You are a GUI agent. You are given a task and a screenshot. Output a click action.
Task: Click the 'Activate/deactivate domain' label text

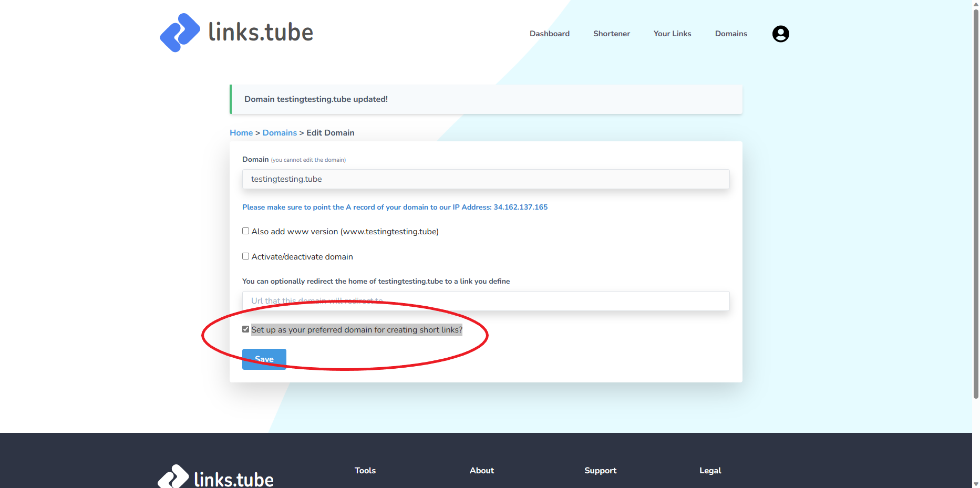click(302, 257)
